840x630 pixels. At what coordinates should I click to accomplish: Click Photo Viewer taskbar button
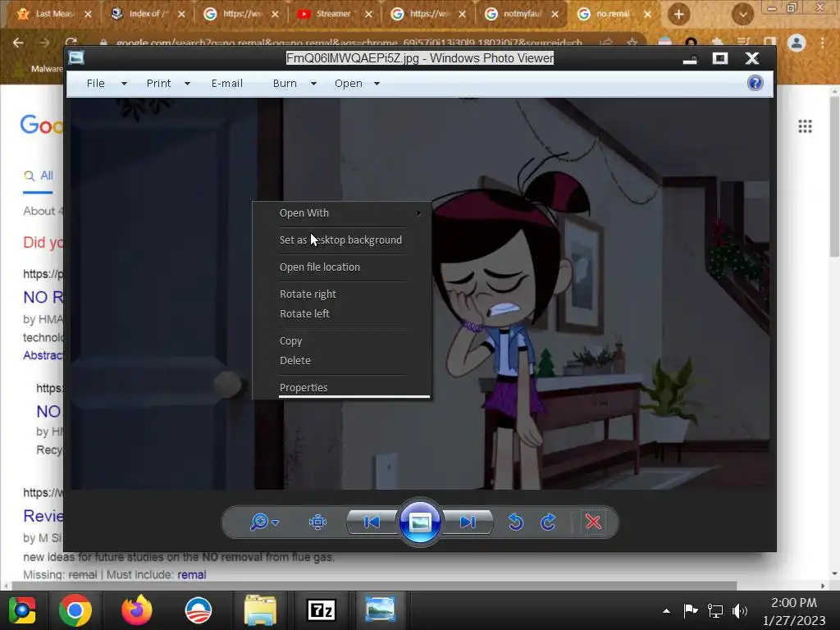381,610
